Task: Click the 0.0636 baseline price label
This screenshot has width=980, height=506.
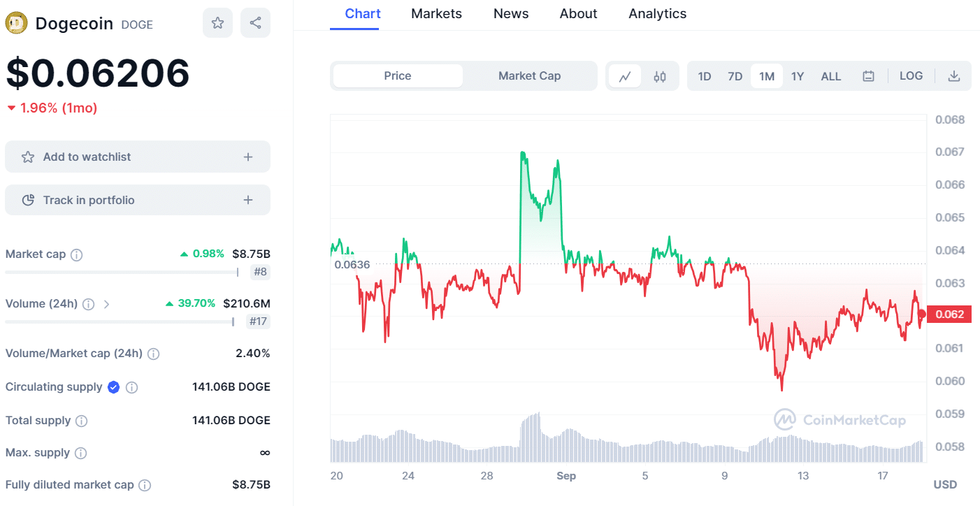Action: (x=352, y=264)
